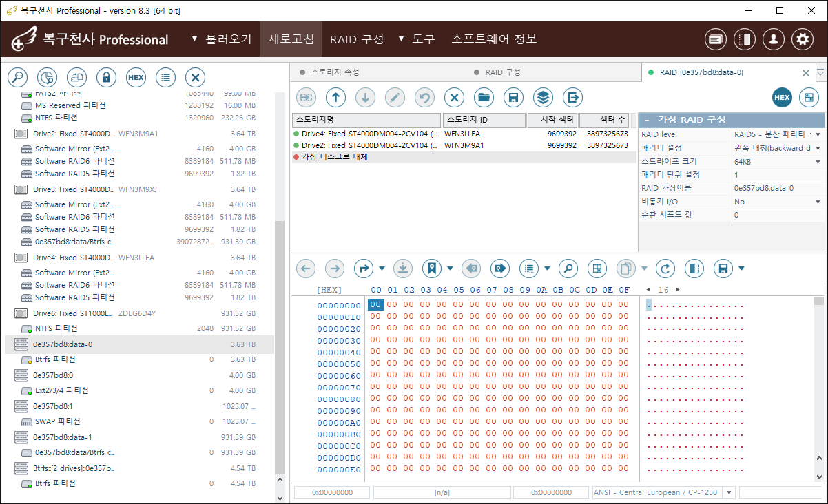This screenshot has width=828, height=504.
Task: Switch to the 스토리지 속성 tab
Action: [335, 72]
